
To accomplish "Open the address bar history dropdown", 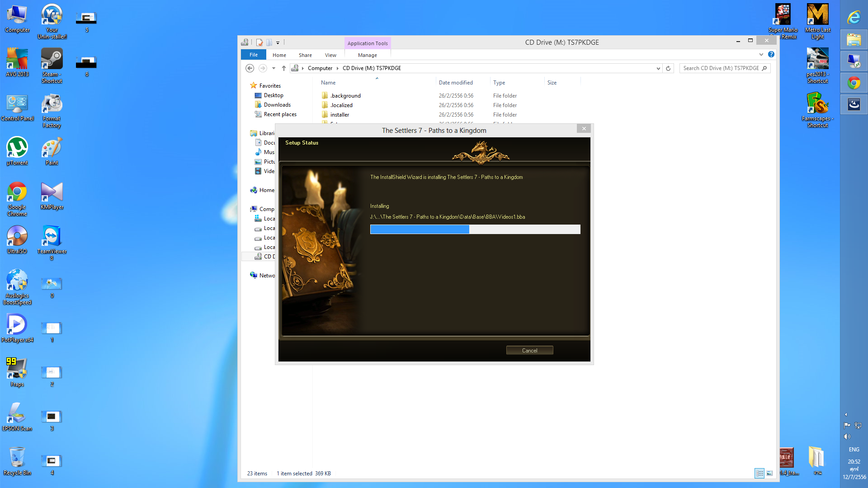I will click(x=658, y=68).
